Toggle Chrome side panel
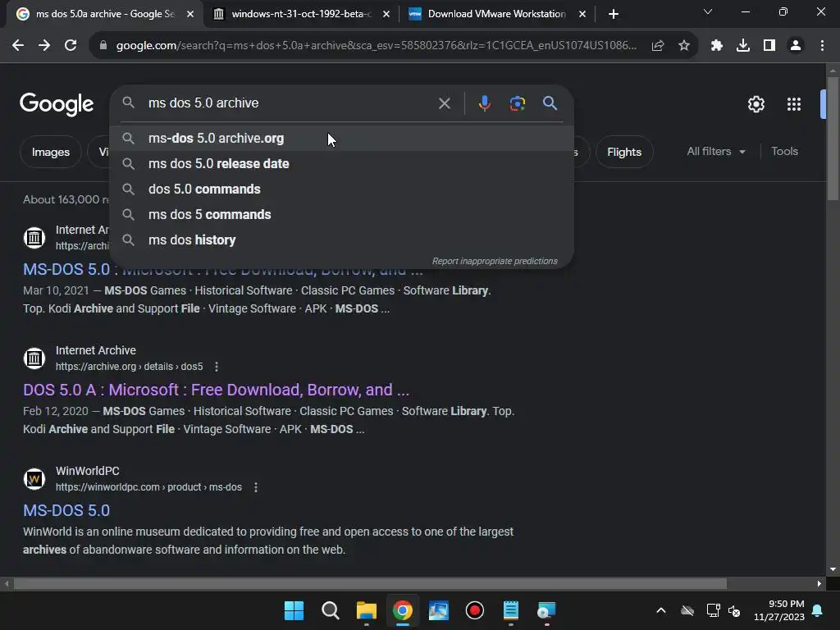This screenshot has height=630, width=840. (x=769, y=46)
